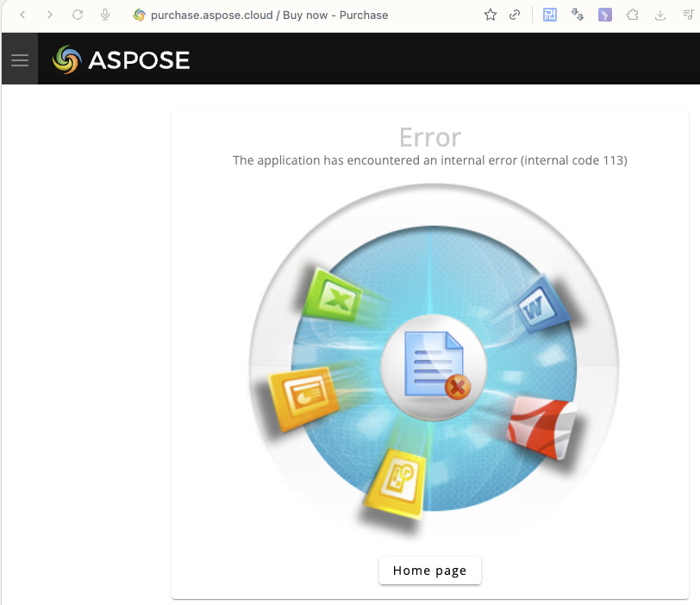The width and height of the screenshot is (700, 605).
Task: Open the blue FM extension icon
Action: click(549, 16)
